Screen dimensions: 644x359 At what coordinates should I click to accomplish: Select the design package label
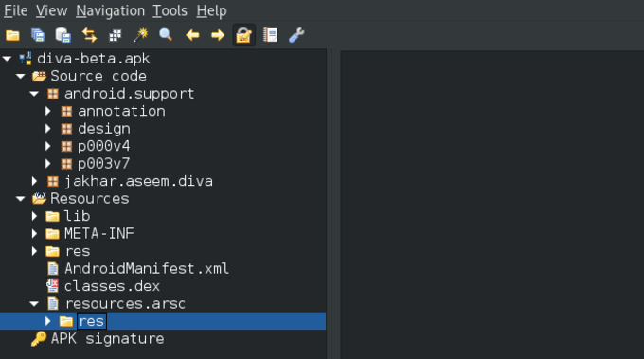click(x=104, y=129)
